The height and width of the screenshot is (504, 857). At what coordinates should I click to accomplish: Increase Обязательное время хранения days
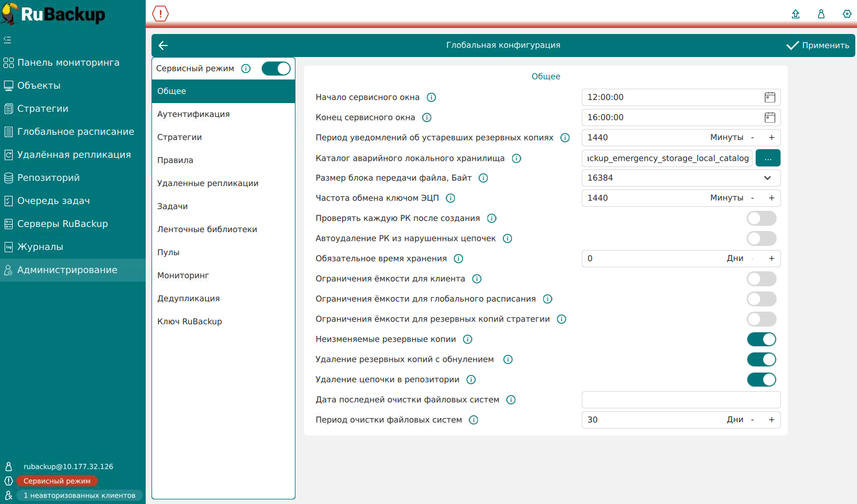(772, 259)
